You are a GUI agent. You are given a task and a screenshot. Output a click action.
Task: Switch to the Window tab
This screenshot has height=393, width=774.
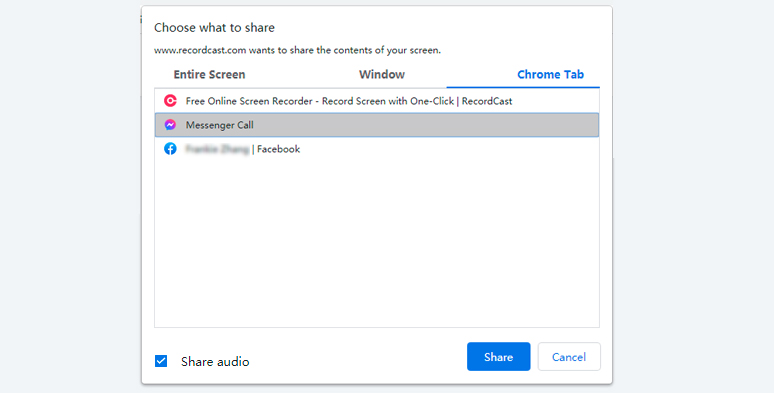click(x=382, y=75)
